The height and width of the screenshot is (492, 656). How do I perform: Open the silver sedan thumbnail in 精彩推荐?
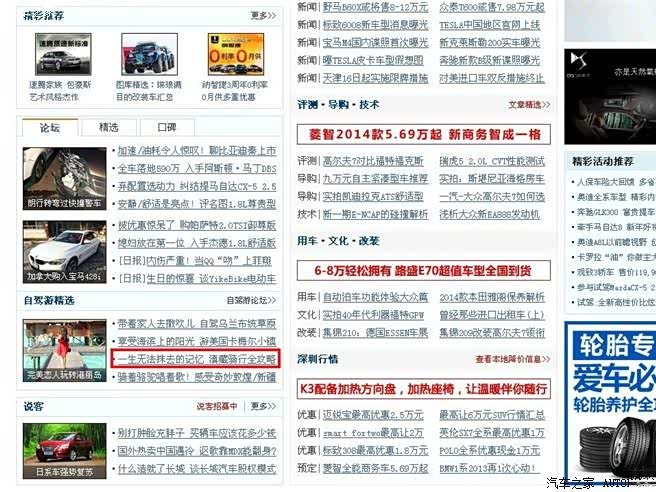tap(63, 54)
